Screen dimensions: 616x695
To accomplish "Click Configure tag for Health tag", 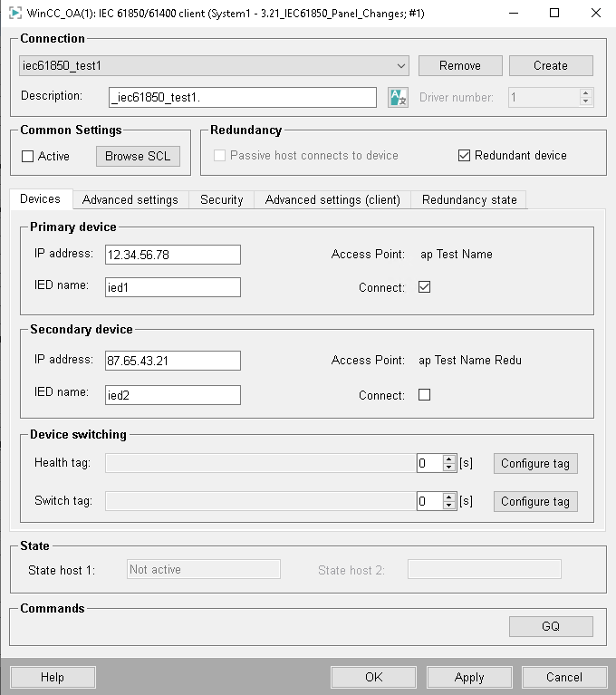I will click(534, 464).
